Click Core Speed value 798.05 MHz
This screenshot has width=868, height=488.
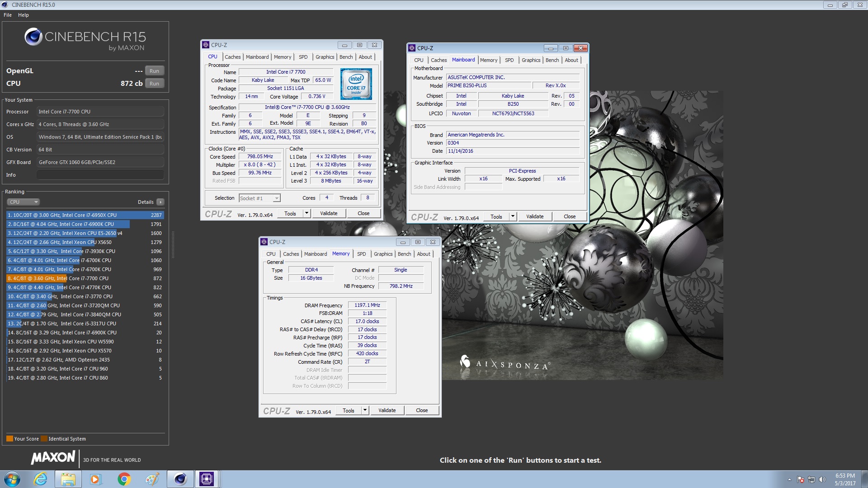(x=260, y=156)
